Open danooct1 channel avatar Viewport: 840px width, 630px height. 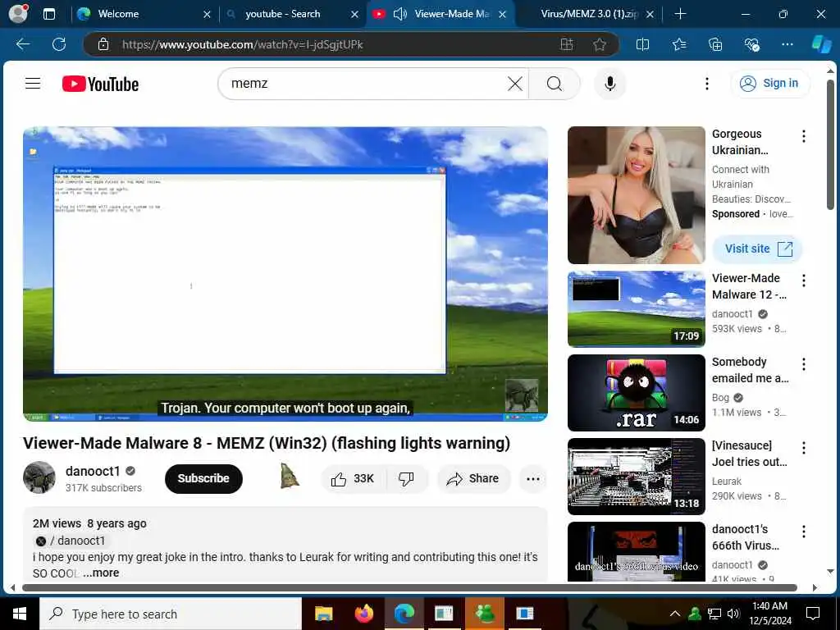click(39, 477)
